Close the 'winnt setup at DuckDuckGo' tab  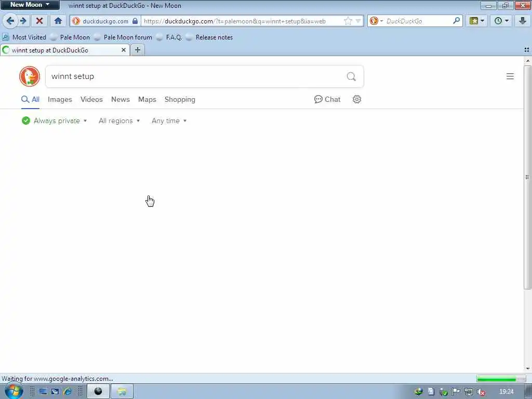(x=124, y=50)
